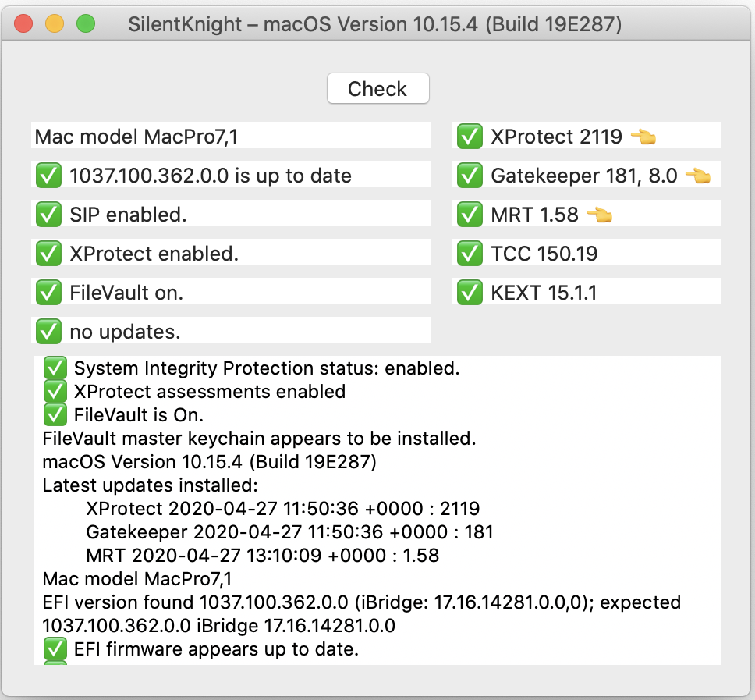Screen dimensions: 755x700
Task: Click the checkmark icon next to FileVault on
Action: 48,292
